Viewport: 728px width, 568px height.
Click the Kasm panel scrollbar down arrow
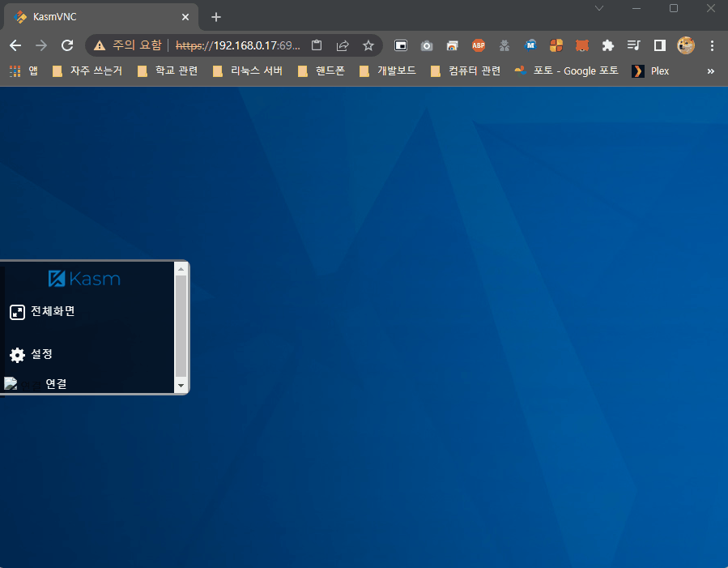181,386
